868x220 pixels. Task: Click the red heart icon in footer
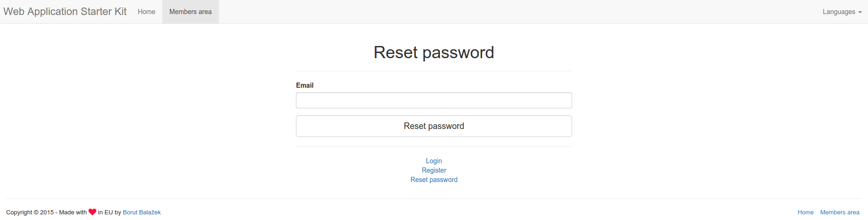pyautogui.click(x=92, y=212)
